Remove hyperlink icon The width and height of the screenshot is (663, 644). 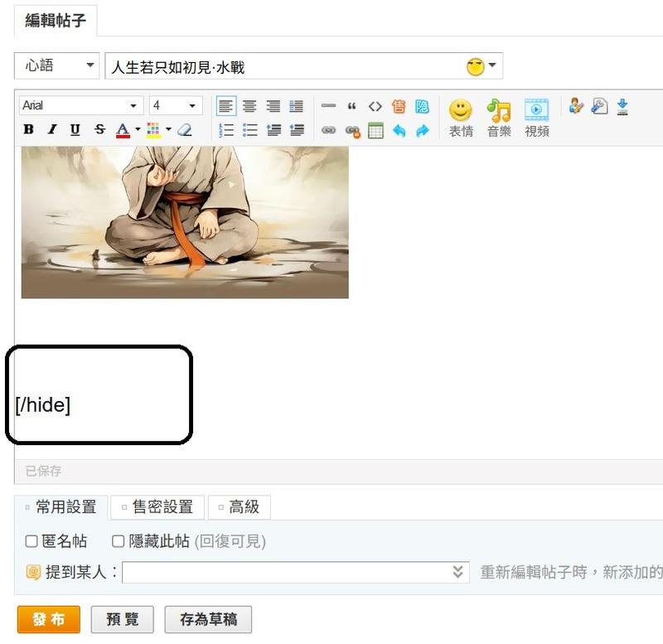click(353, 131)
